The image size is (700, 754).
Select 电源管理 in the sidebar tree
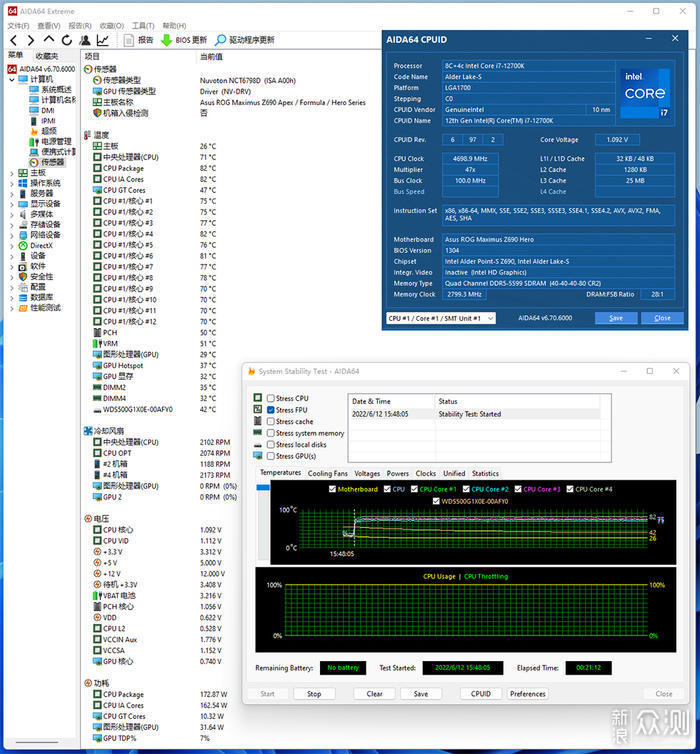coord(55,142)
